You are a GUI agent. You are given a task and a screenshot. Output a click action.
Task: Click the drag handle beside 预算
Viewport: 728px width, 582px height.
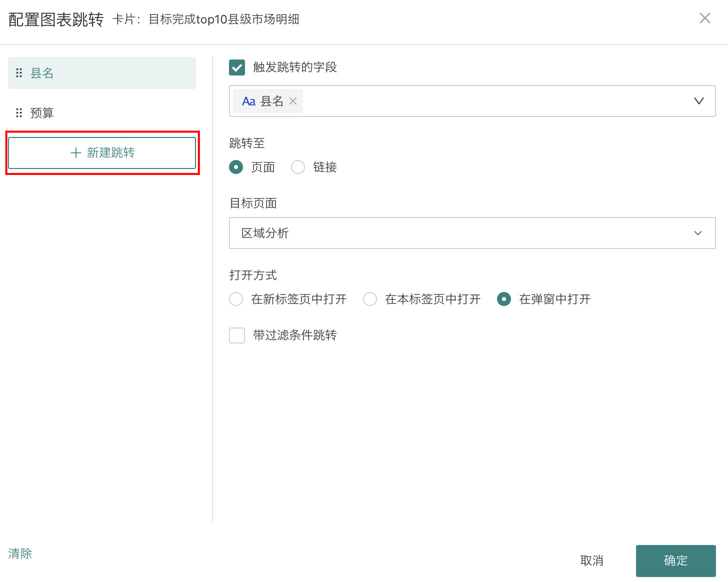pyautogui.click(x=19, y=113)
